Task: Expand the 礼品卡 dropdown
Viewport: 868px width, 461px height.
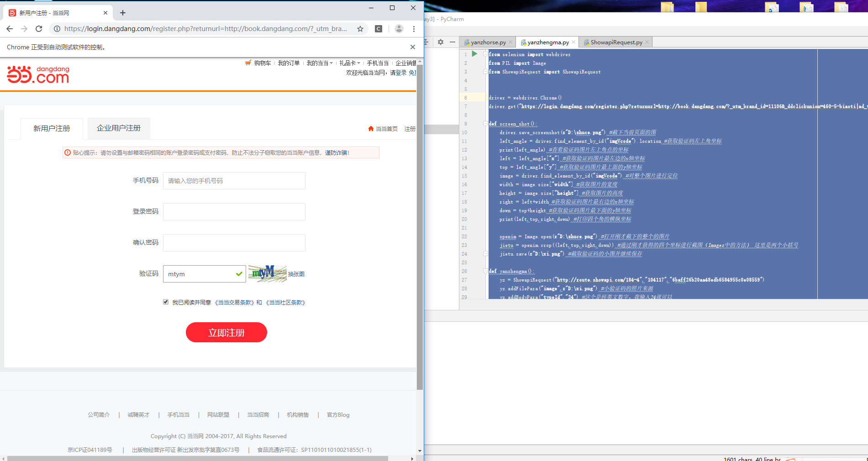Action: coord(350,63)
